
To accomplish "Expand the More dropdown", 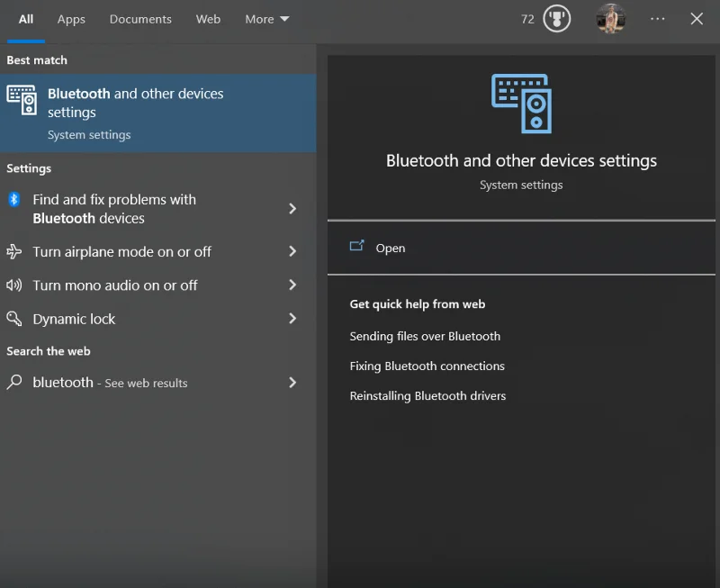I will click(x=266, y=19).
